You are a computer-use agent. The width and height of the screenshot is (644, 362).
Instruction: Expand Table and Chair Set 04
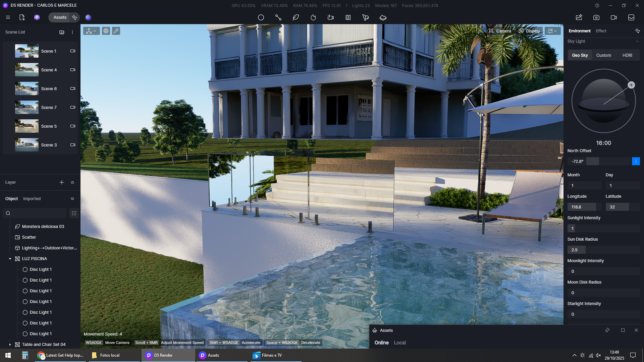point(10,345)
